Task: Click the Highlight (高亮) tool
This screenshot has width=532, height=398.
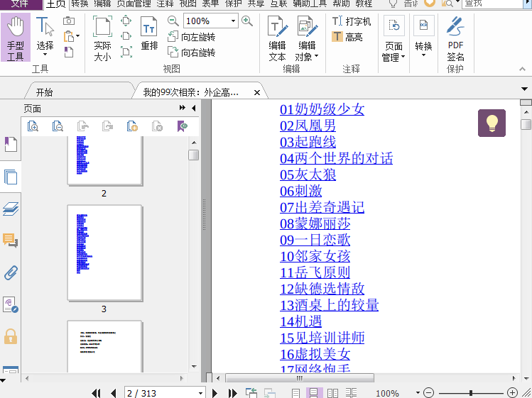Action: coord(347,37)
